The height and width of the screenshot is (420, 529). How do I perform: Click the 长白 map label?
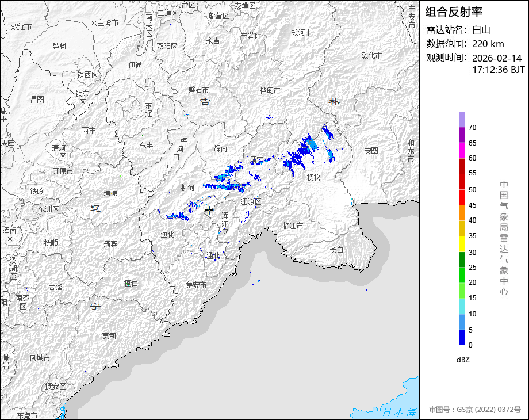click(x=336, y=250)
